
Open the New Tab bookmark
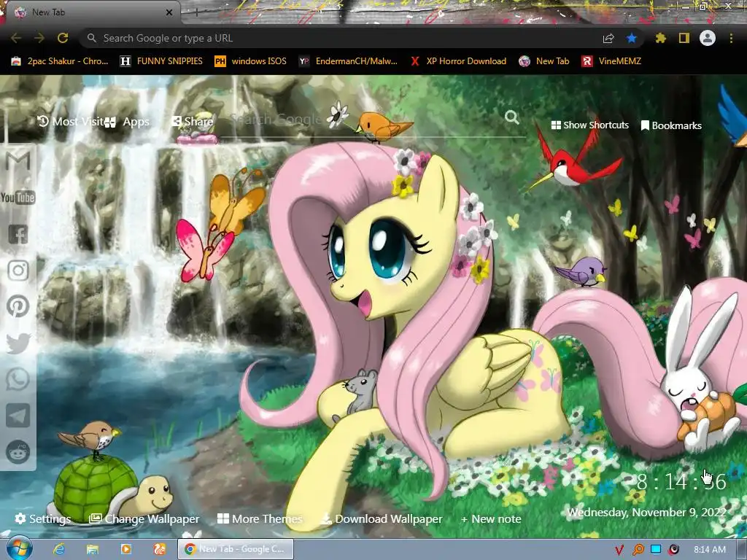[544, 61]
